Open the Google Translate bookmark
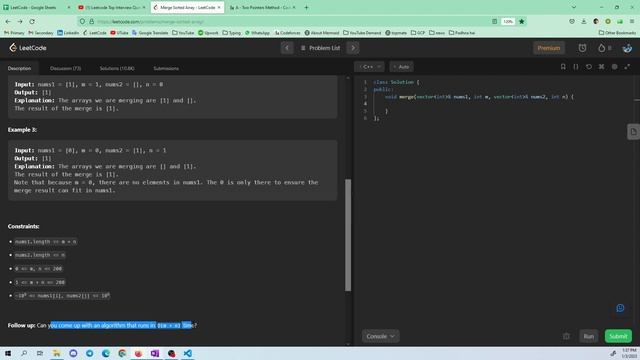Image resolution: width=640 pixels, height=360 pixels. [x=150, y=33]
